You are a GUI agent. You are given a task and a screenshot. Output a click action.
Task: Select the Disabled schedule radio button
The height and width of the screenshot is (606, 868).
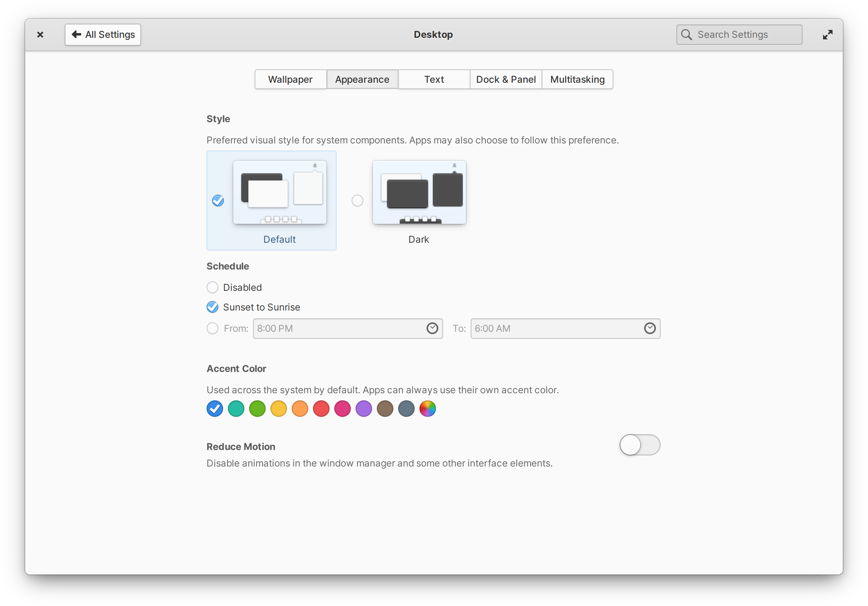point(212,288)
